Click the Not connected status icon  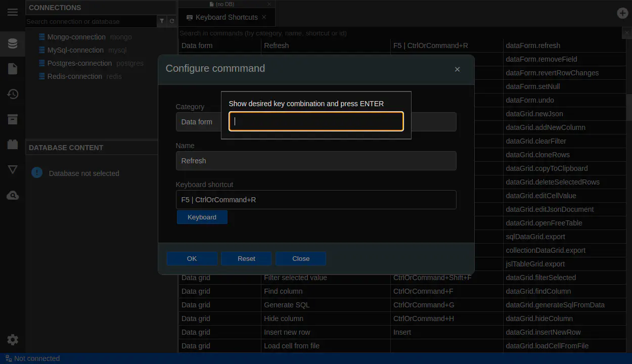tap(8, 358)
